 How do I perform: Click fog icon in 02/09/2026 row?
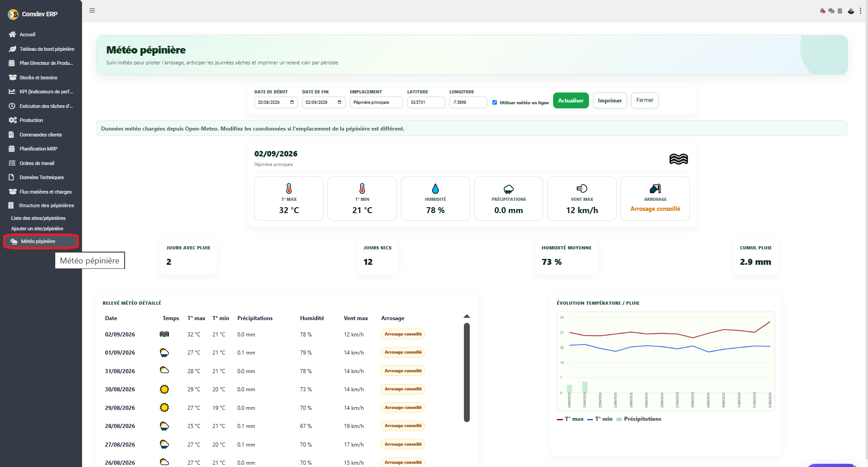[164, 334]
